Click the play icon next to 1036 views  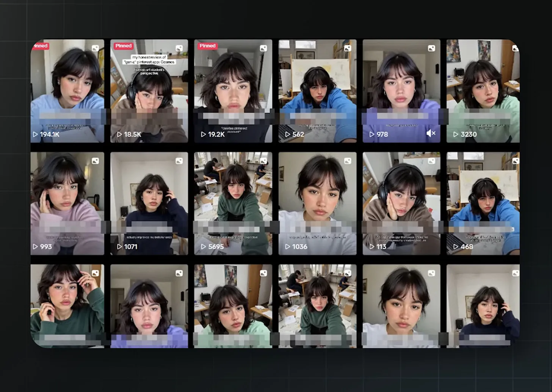287,247
